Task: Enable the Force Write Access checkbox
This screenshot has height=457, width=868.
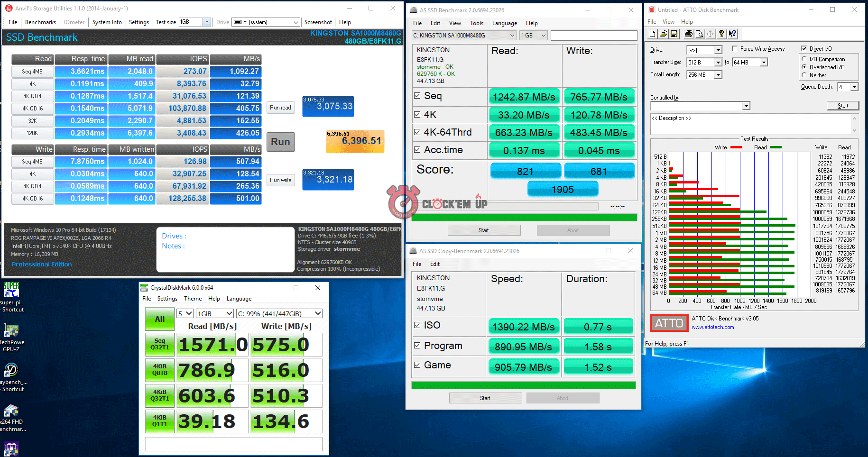Action: 735,48
